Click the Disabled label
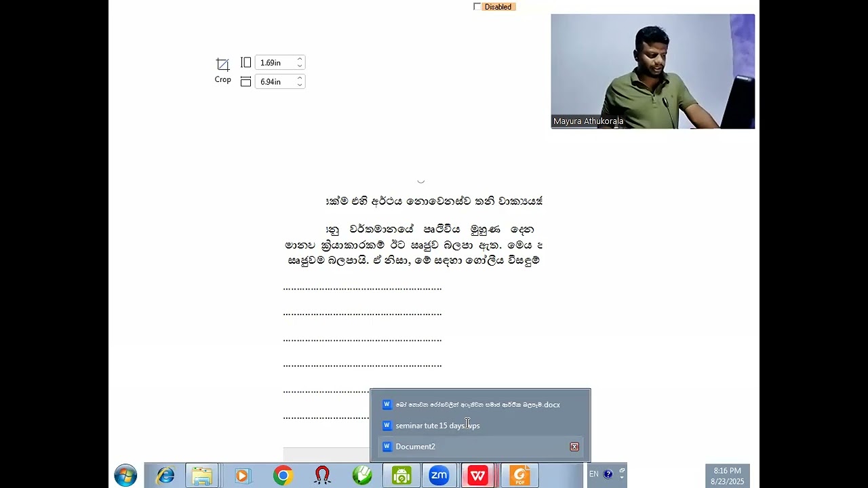The height and width of the screenshot is (488, 868). click(x=498, y=7)
